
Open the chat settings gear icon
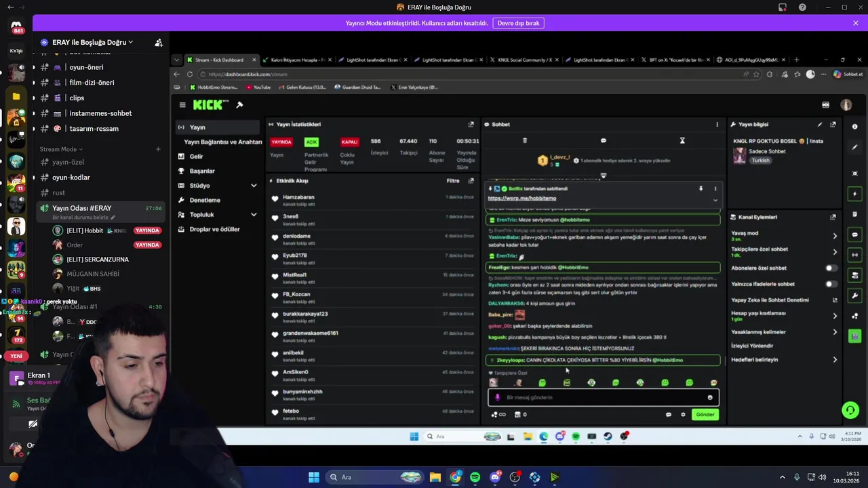coord(683,414)
